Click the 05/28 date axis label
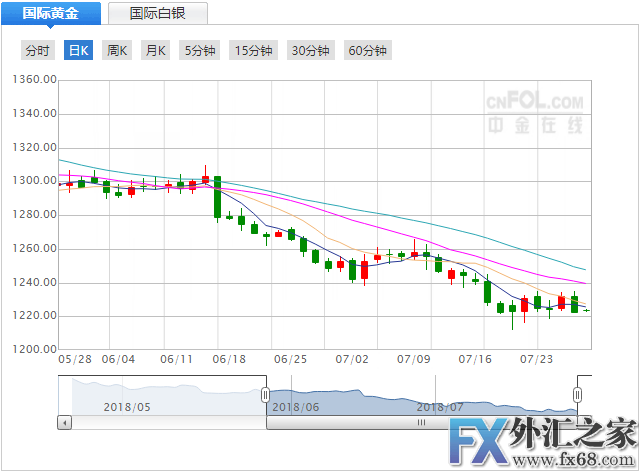The image size is (639, 471). 75,359
